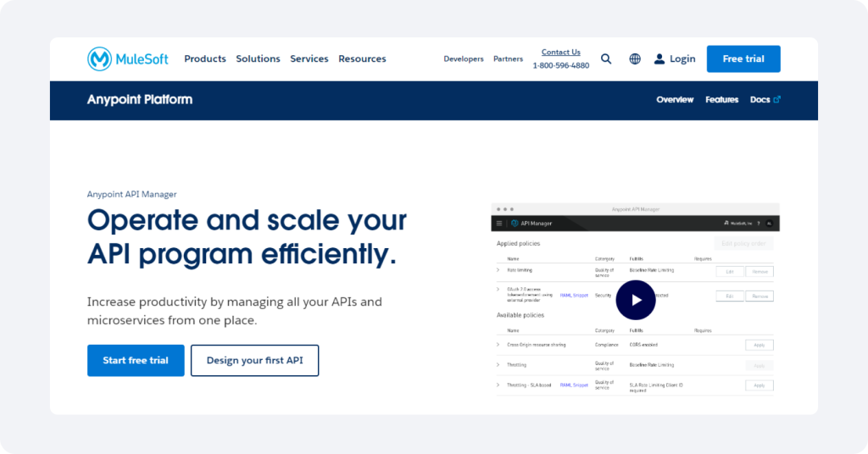Screen dimensions: 868x454
Task: Click Apply for Cross Origin resource sharing
Action: 759,345
